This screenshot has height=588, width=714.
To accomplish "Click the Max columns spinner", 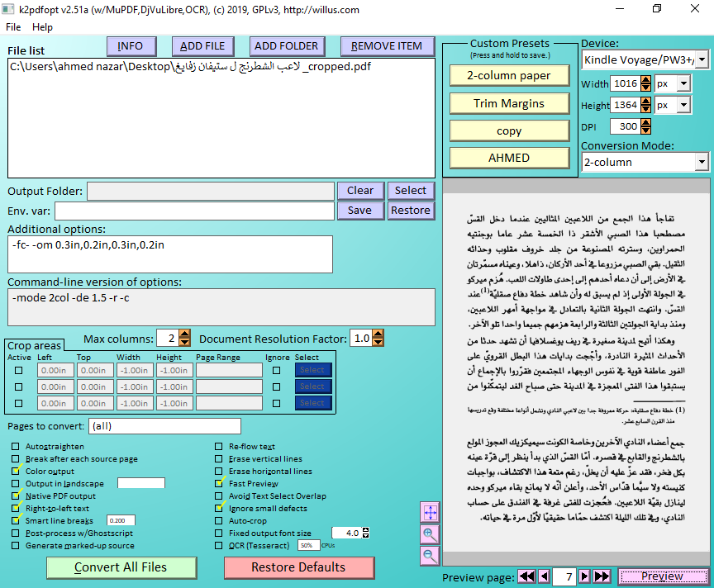I will tap(184, 338).
